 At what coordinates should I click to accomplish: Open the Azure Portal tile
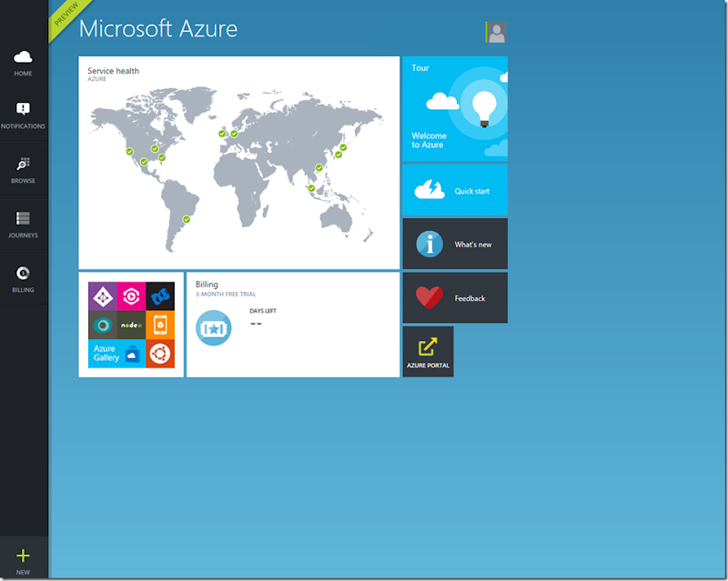[x=428, y=352]
